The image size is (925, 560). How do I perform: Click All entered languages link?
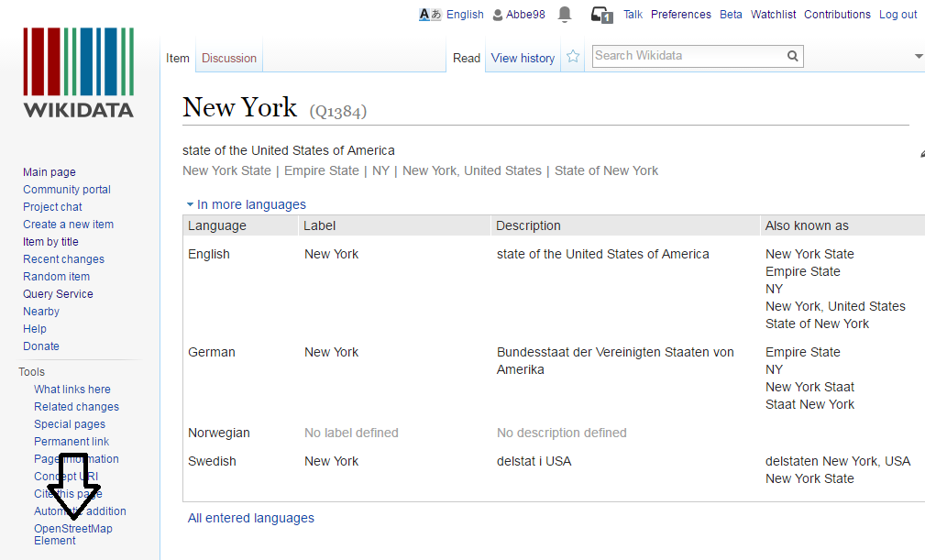click(x=250, y=518)
